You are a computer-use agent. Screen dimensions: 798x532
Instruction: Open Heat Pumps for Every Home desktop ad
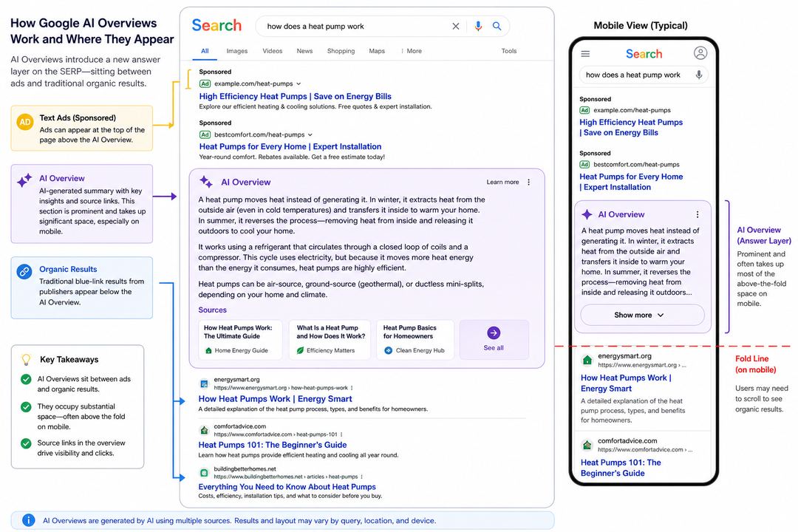click(x=290, y=146)
